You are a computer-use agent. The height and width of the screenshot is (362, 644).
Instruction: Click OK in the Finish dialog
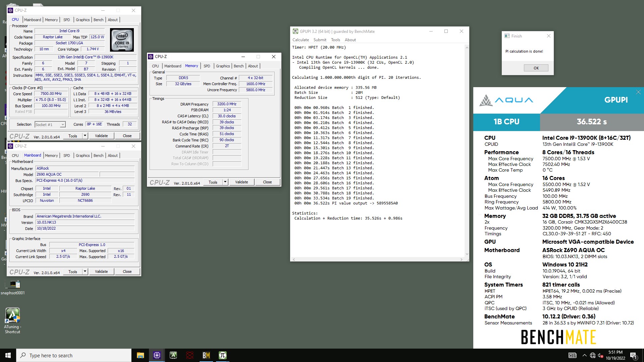pyautogui.click(x=536, y=68)
